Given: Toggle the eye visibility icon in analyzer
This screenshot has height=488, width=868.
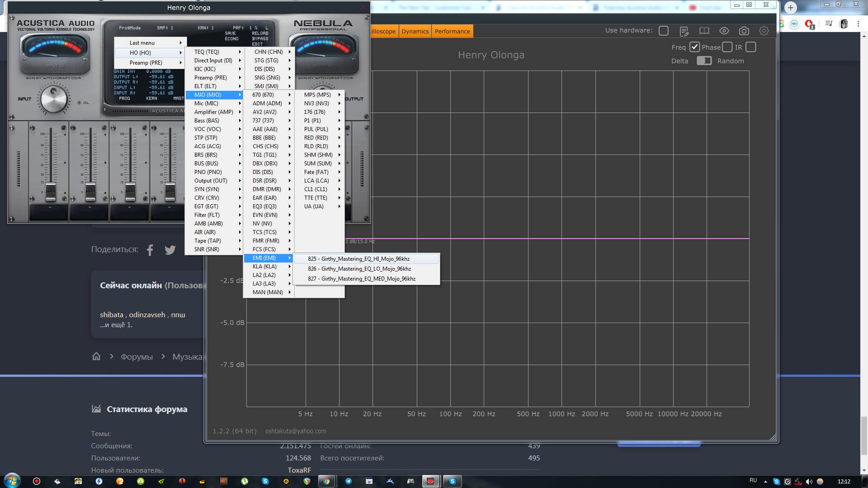Looking at the screenshot, I should click(724, 31).
